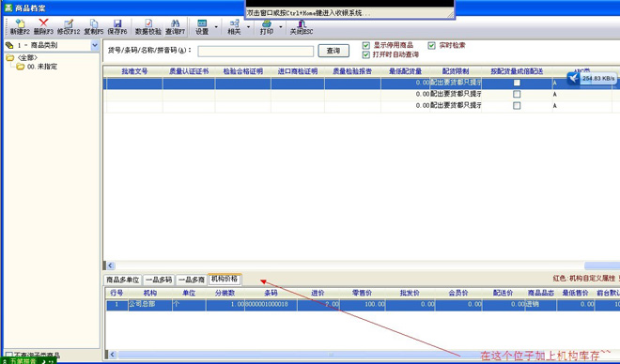Click the 配货限制 column header
This screenshot has width=620, height=364.
coord(456,71)
